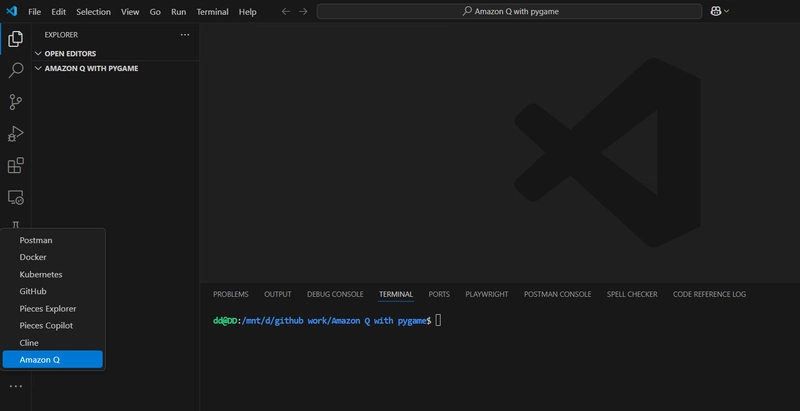Switch to the Output panel tab

(x=278, y=294)
